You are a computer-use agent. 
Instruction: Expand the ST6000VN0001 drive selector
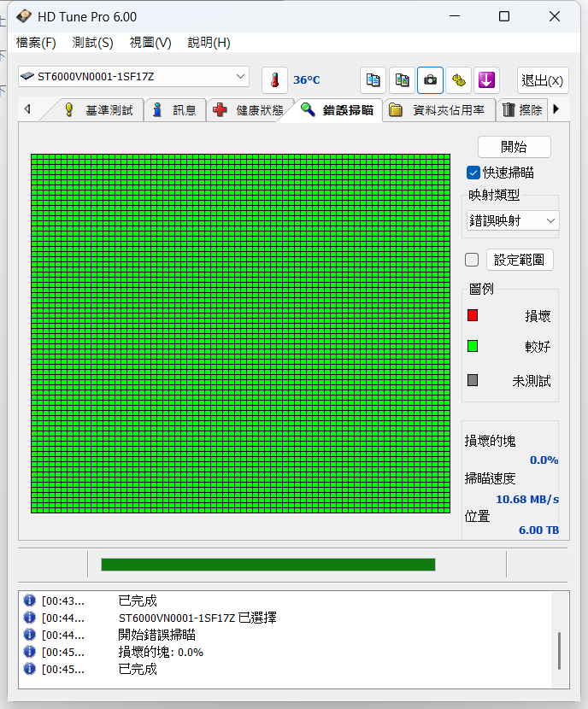[133, 76]
